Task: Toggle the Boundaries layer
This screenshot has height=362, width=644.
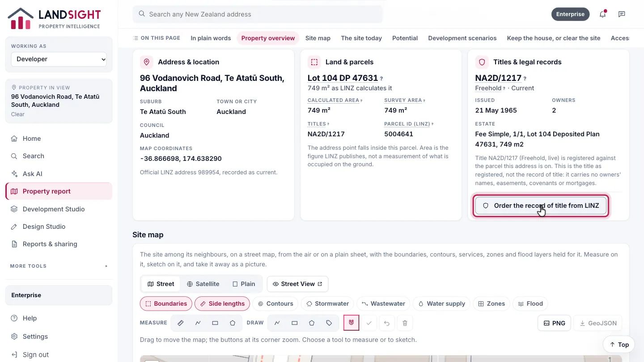Action: pos(166,304)
